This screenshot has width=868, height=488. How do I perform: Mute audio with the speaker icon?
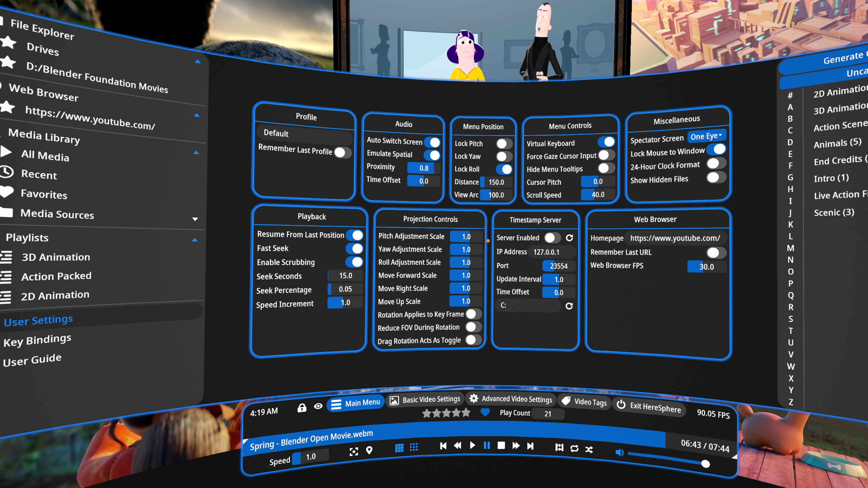click(x=619, y=453)
